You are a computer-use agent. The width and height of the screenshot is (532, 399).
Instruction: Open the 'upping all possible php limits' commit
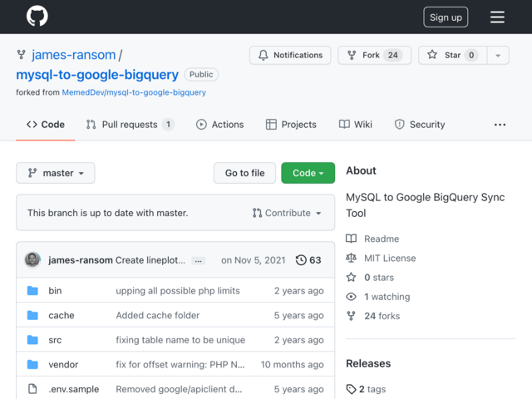click(178, 291)
